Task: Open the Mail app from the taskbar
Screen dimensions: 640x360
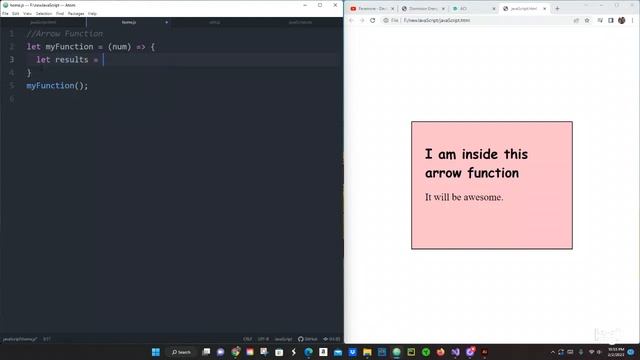Action: (338, 352)
